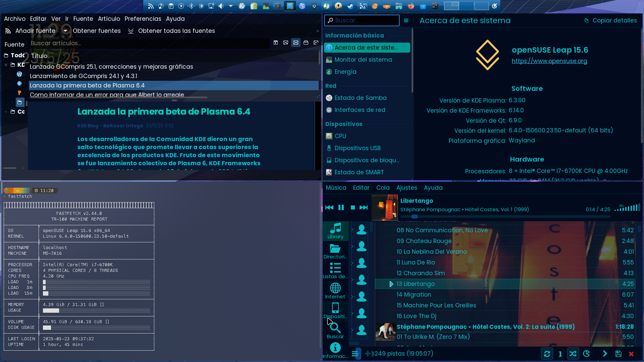Toggle shuffle mode in music player

(x=573, y=354)
